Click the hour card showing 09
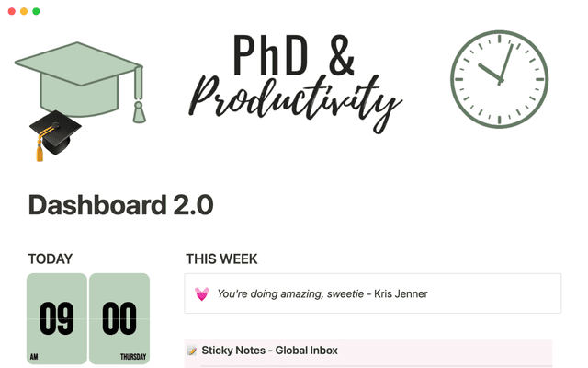Screen dimensions: 588x368 point(57,317)
